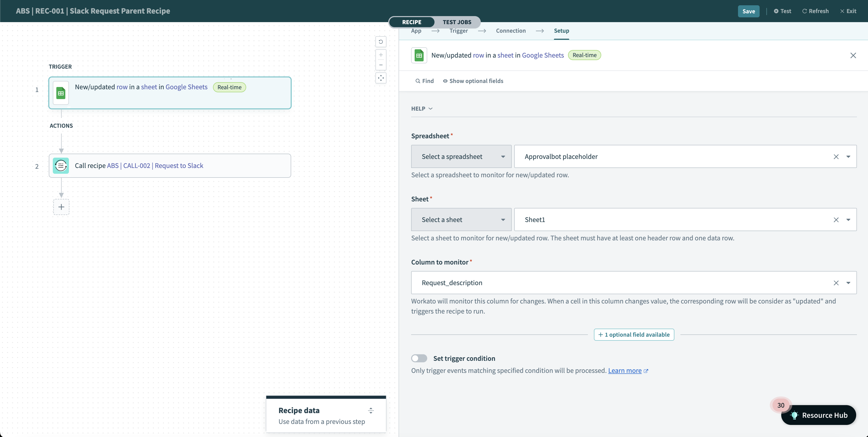Click the Test button
Screen dimensions: 868x437
[x=783, y=11]
